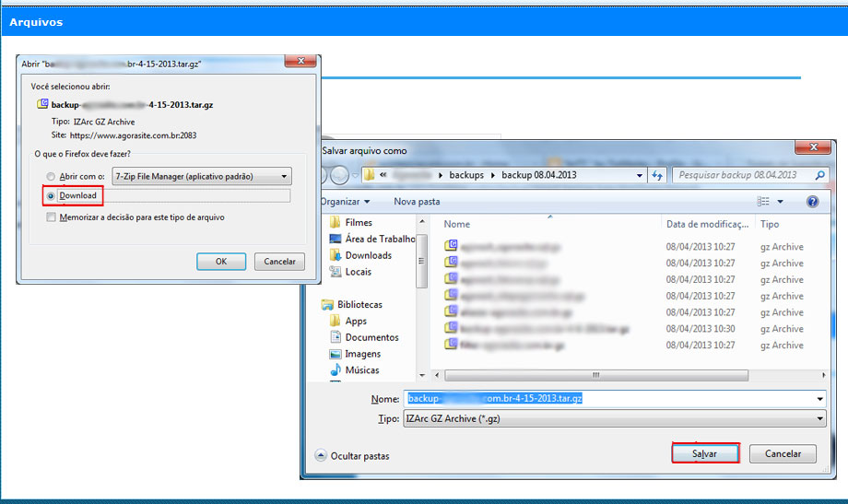This screenshot has width=848, height=504.
Task: Sort files by the Nome column
Action: (x=457, y=224)
